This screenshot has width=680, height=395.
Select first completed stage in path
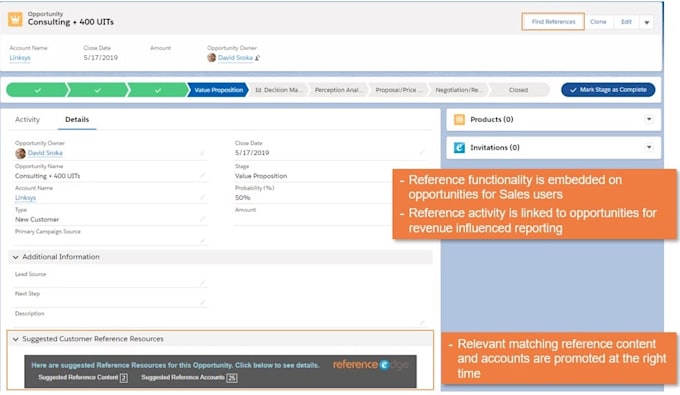[38, 90]
